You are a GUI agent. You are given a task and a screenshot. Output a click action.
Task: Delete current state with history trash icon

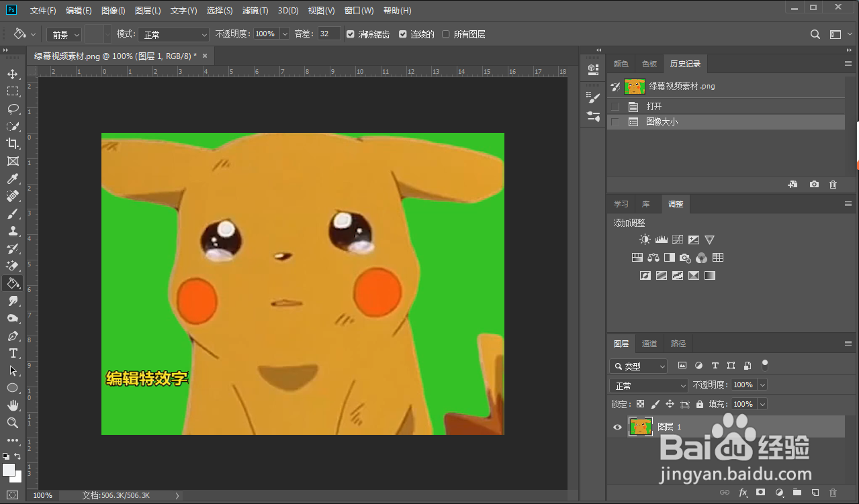833,185
